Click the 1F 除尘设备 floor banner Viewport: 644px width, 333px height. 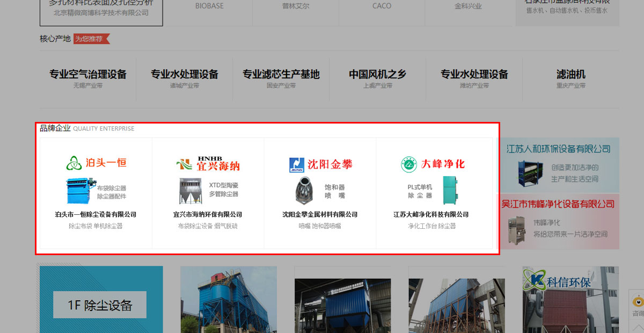click(x=101, y=300)
